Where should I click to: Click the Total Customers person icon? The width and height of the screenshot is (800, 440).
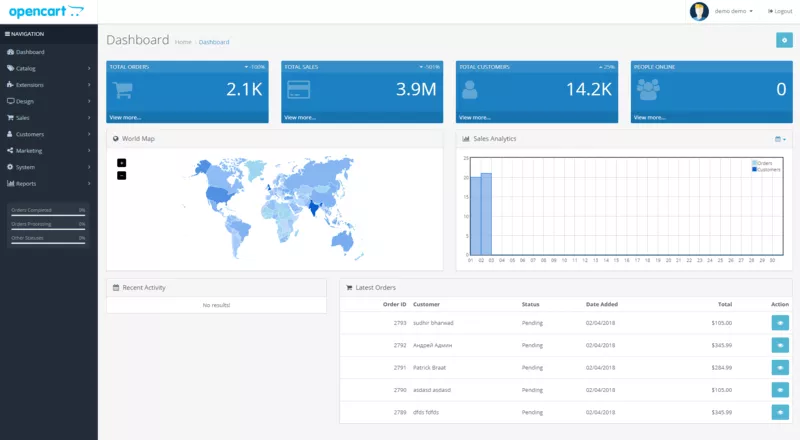tap(469, 90)
